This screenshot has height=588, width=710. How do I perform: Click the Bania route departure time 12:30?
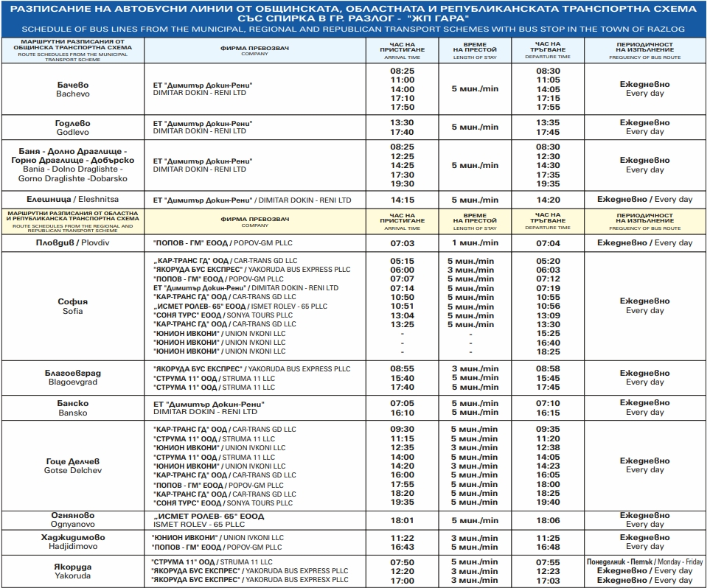[548, 157]
